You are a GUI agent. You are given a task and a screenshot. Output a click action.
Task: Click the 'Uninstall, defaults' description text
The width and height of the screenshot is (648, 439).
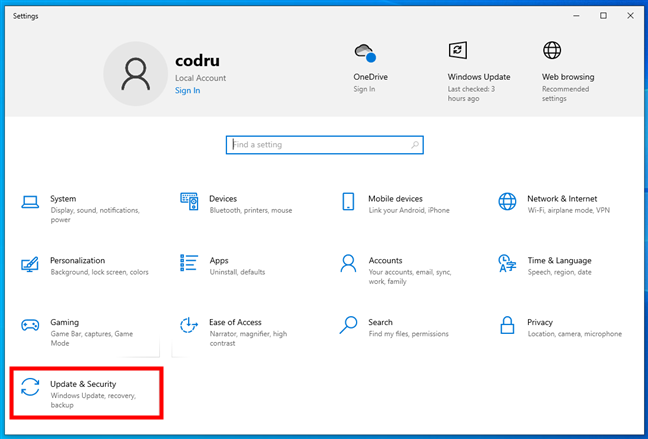coord(237,272)
